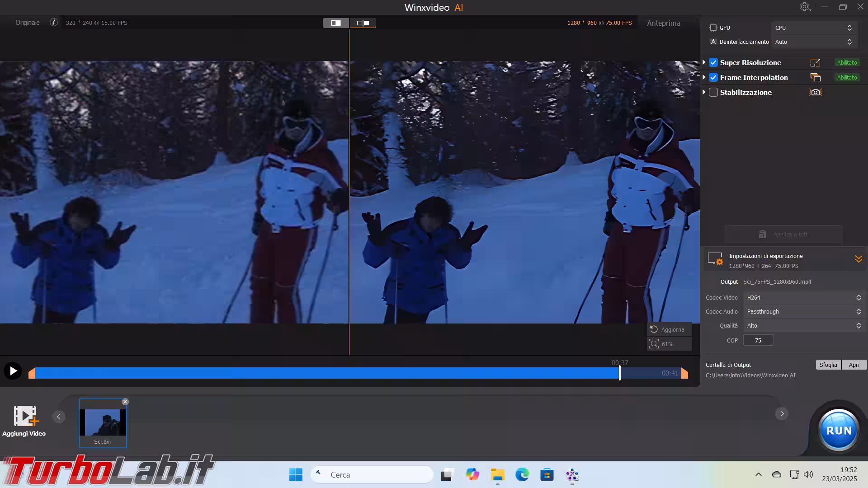Viewport: 868px width, 488px height.
Task: Click the Aggiungi Video icon
Action: tap(25, 416)
